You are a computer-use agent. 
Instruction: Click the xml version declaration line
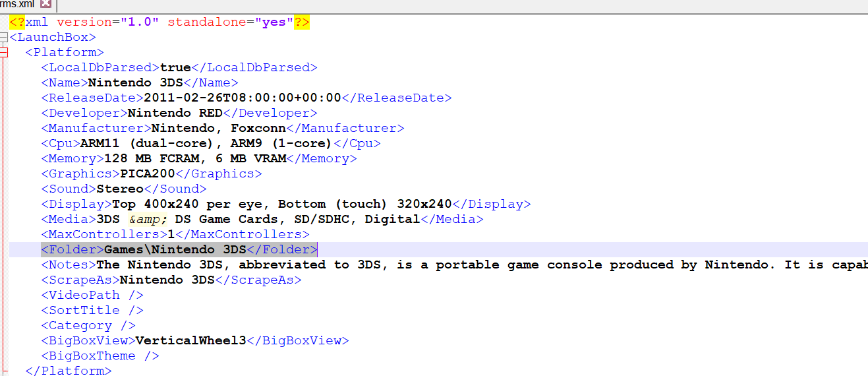pos(159,22)
